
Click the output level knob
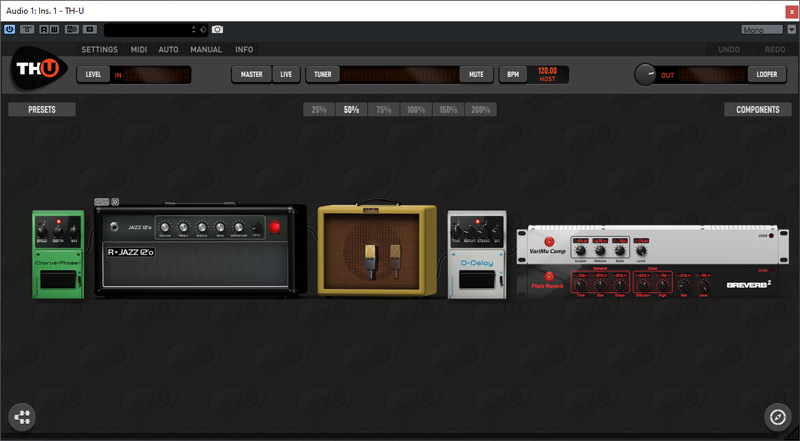pyautogui.click(x=647, y=74)
